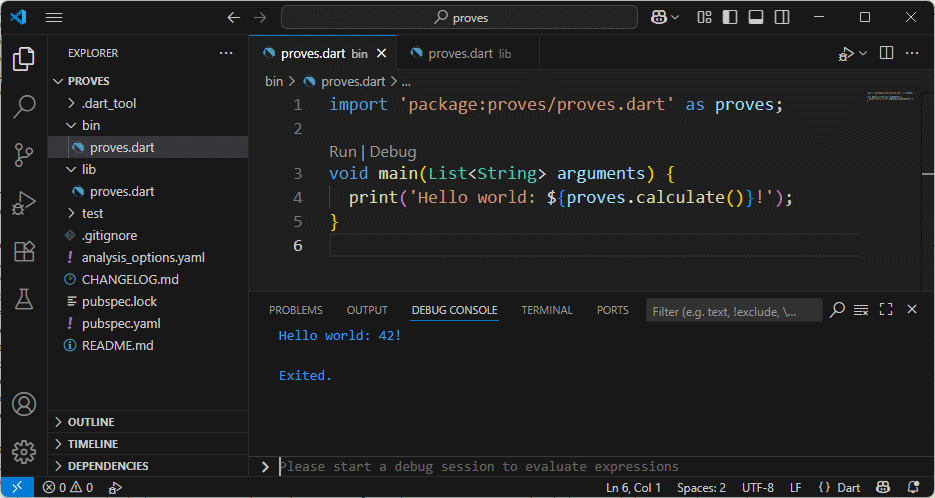Open proves.dart under the lib folder
This screenshot has width=935, height=498.
(147, 191)
